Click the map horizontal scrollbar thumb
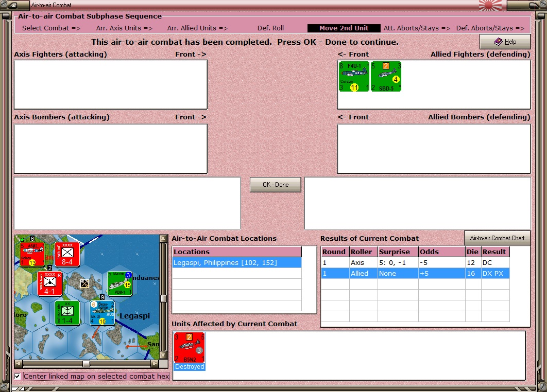This screenshot has width=547, height=392. pyautogui.click(x=86, y=364)
